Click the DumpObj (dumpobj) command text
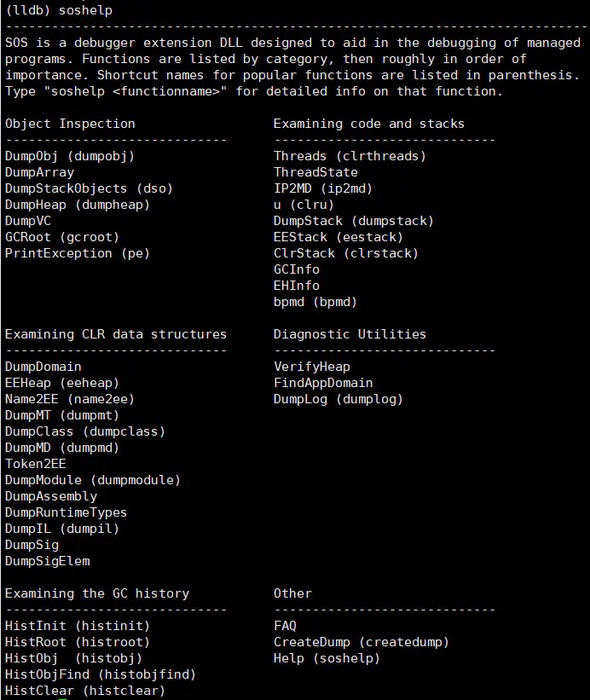This screenshot has width=590, height=700. click(70, 156)
